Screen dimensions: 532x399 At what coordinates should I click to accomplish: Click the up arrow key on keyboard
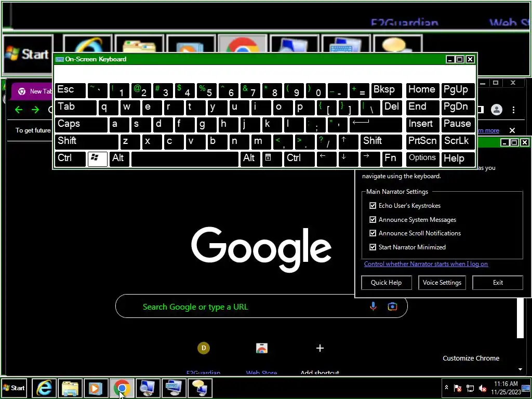tap(348, 142)
